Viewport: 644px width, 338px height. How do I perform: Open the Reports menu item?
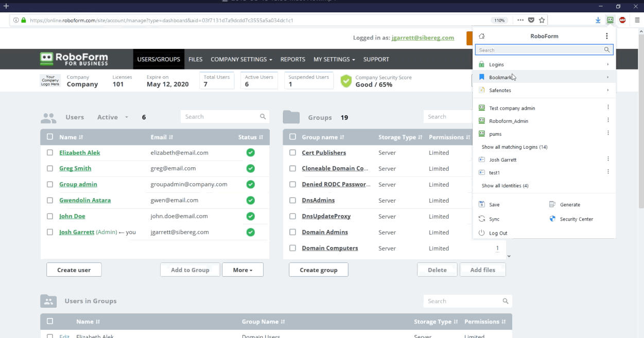tap(292, 59)
